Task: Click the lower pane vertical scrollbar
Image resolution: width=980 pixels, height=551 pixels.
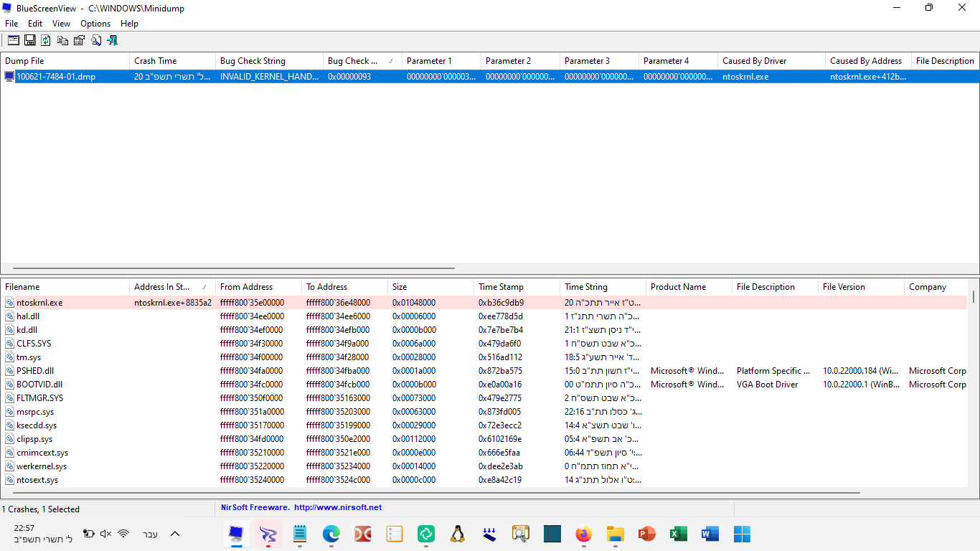Action: click(x=974, y=297)
